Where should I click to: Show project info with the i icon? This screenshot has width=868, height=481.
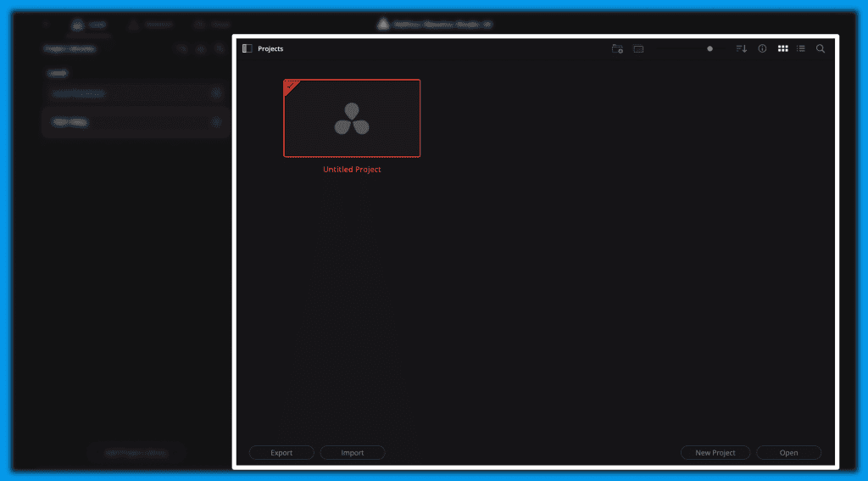tap(762, 48)
